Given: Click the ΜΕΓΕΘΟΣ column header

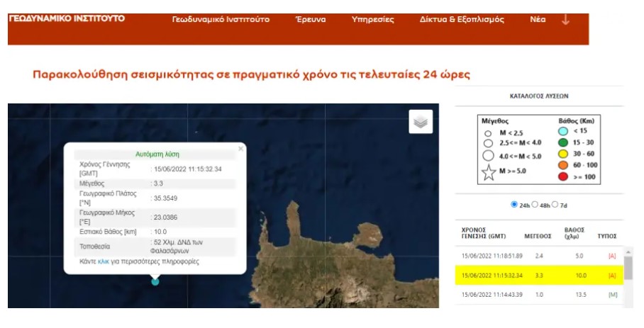Looking at the screenshot, I should (538, 236).
